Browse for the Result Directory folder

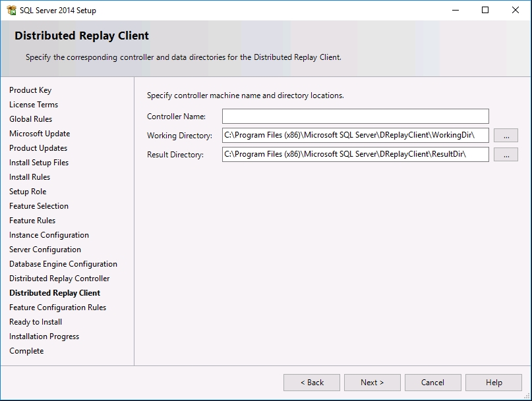pos(506,155)
